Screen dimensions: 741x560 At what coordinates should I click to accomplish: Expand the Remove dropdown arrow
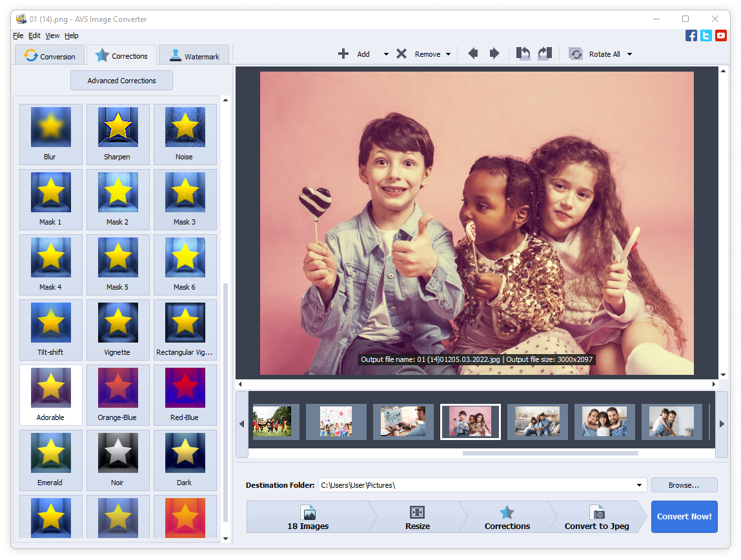click(x=448, y=54)
